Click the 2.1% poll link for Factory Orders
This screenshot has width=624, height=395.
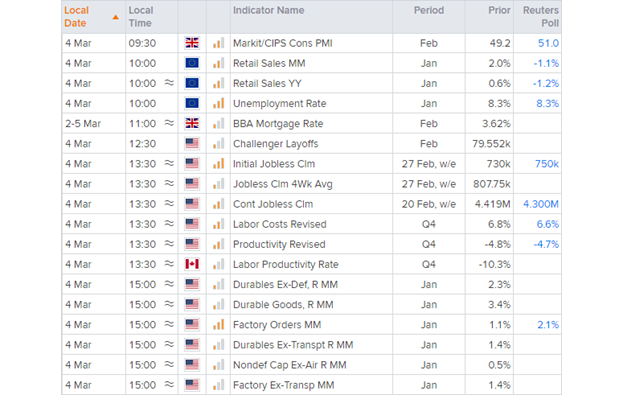(548, 325)
